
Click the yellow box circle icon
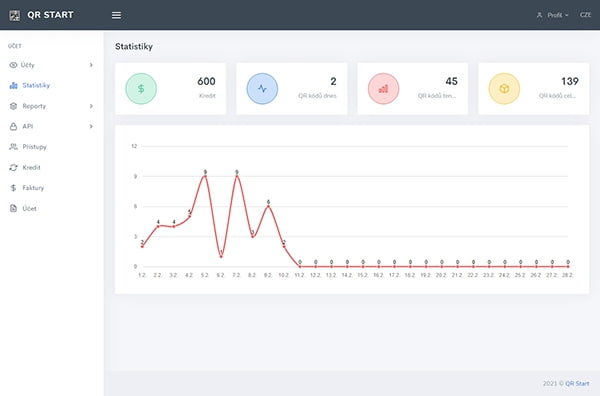pos(504,89)
